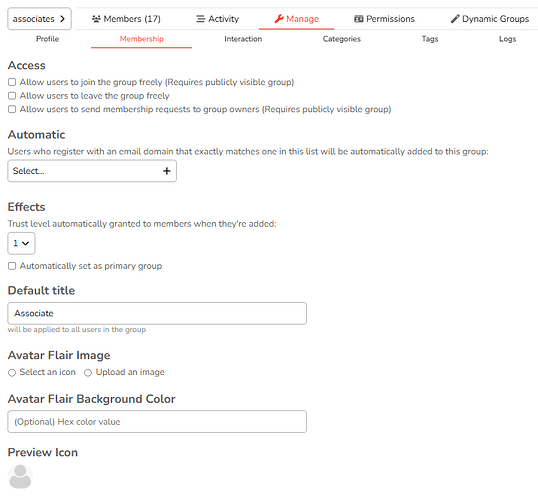Open the associates group dropdown
Image resolution: width=538 pixels, height=500 pixels.
(x=39, y=19)
